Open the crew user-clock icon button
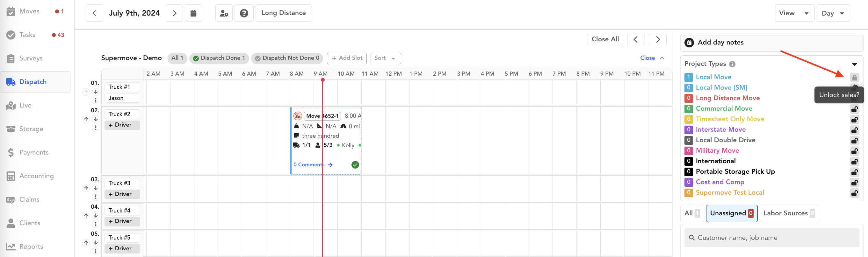This screenshot has height=257, width=868. [224, 13]
